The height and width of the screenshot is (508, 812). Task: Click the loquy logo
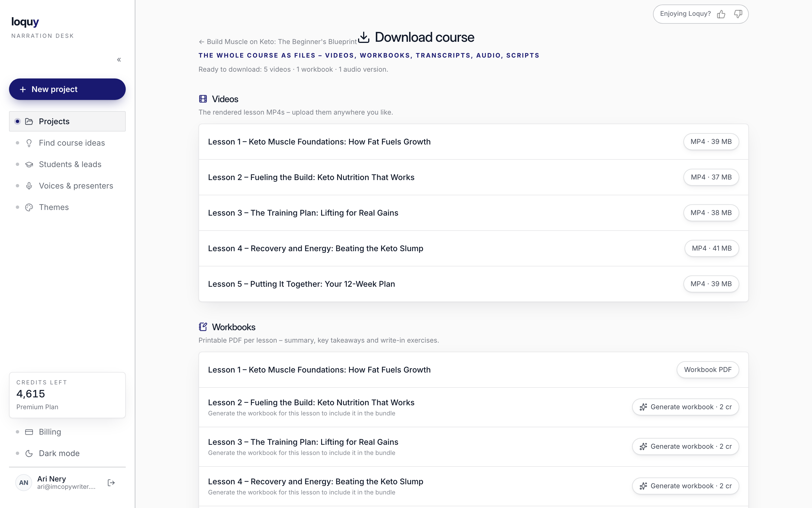25,22
